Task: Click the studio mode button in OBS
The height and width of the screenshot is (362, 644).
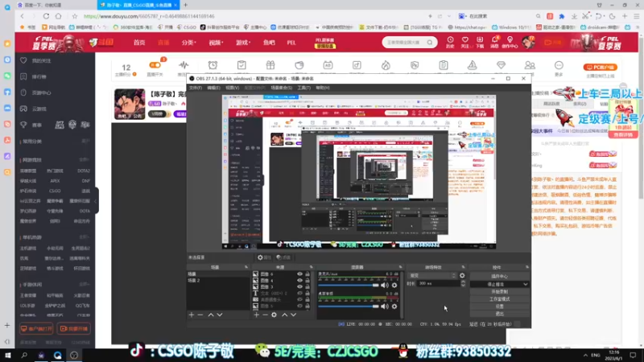Action: (499, 299)
